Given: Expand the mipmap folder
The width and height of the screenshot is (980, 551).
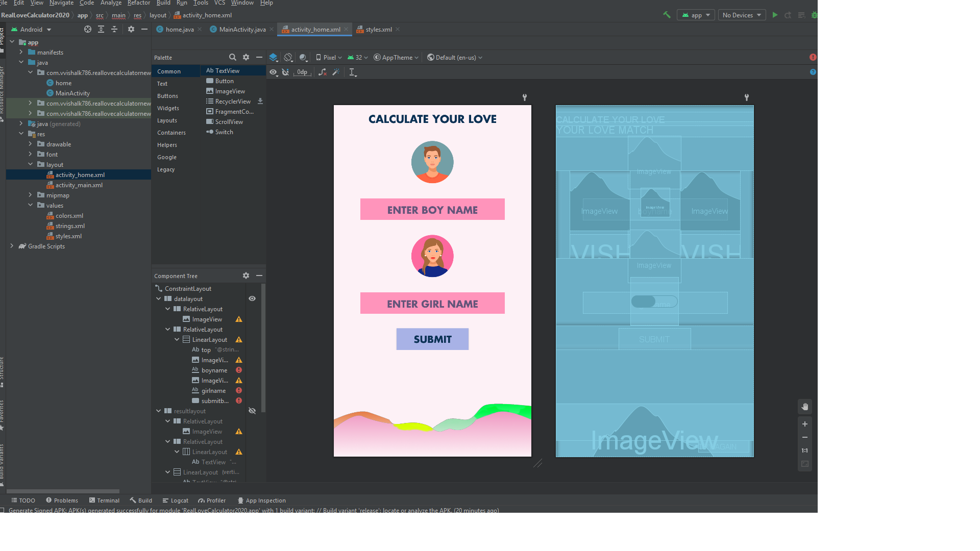Looking at the screenshot, I should pos(30,195).
